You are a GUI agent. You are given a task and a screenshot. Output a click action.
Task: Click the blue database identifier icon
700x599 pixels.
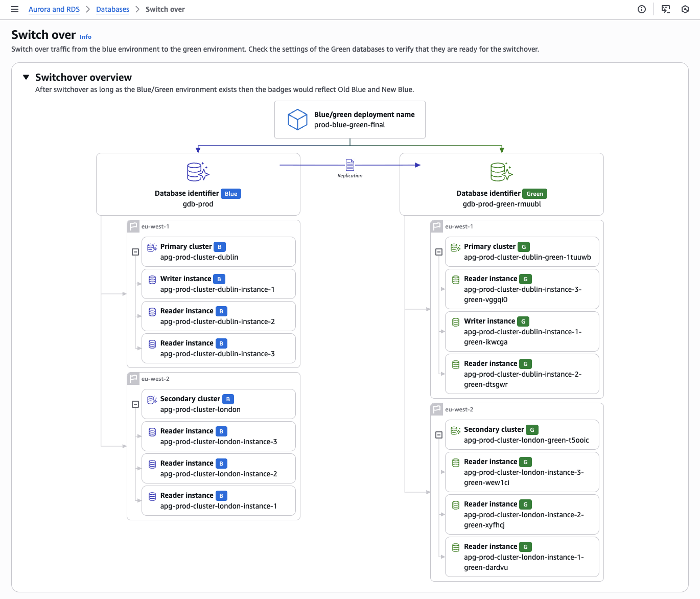point(198,172)
